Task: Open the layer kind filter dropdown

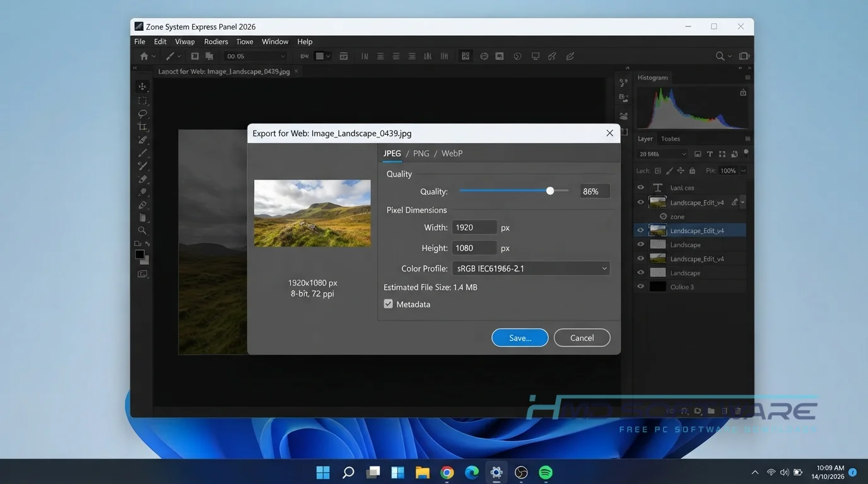Action: pos(662,154)
